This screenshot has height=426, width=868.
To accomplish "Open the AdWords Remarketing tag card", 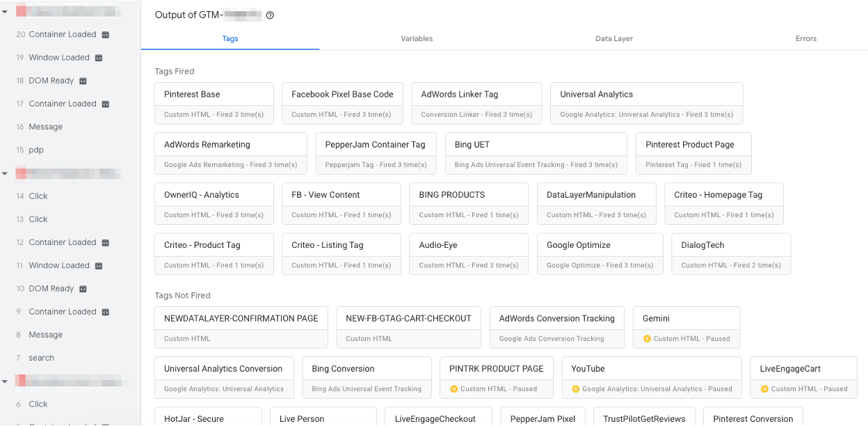I will [231, 154].
